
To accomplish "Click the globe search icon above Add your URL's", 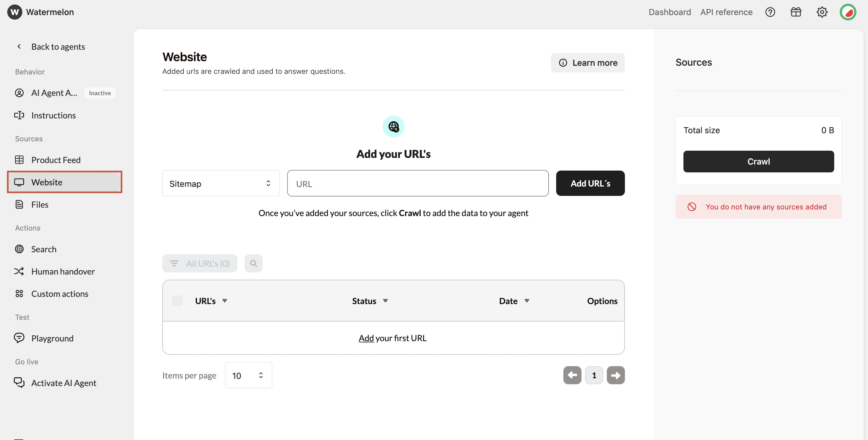I will click(393, 127).
